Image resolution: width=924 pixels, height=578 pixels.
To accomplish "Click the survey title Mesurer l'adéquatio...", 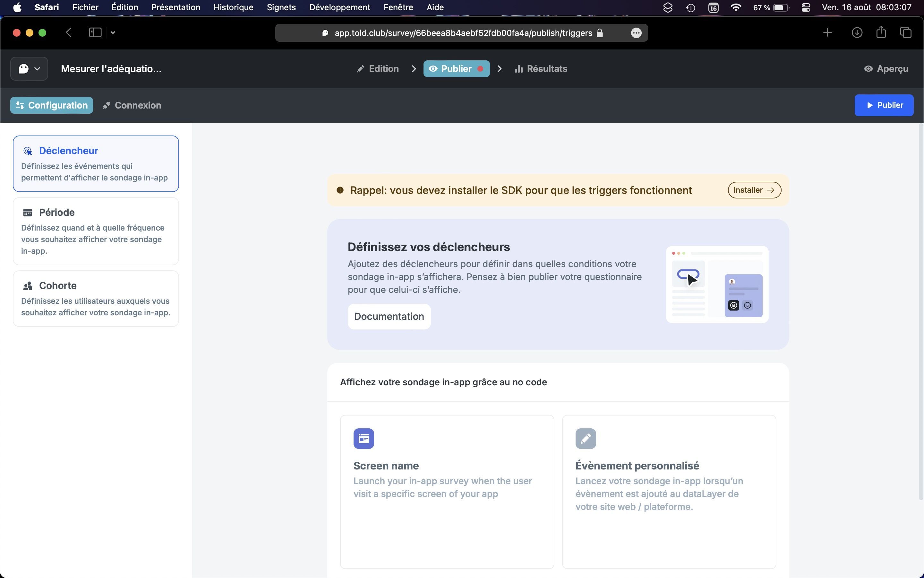I will [x=111, y=69].
